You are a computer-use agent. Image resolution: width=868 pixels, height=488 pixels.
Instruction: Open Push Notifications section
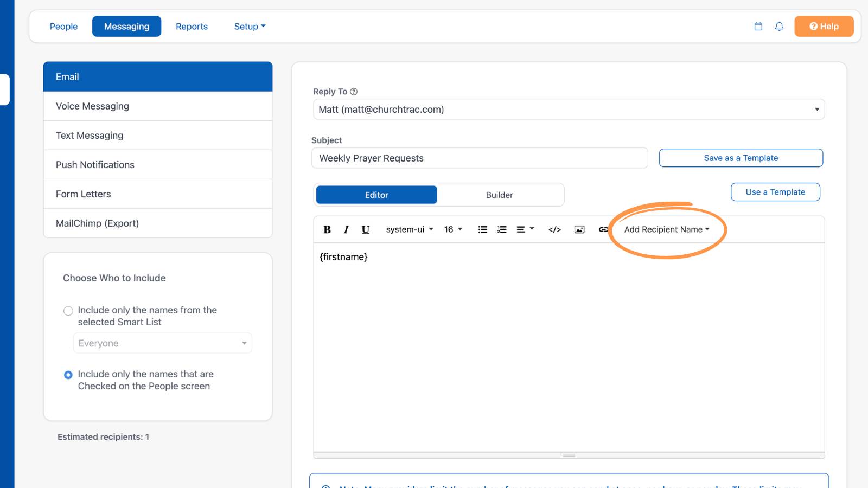click(158, 165)
